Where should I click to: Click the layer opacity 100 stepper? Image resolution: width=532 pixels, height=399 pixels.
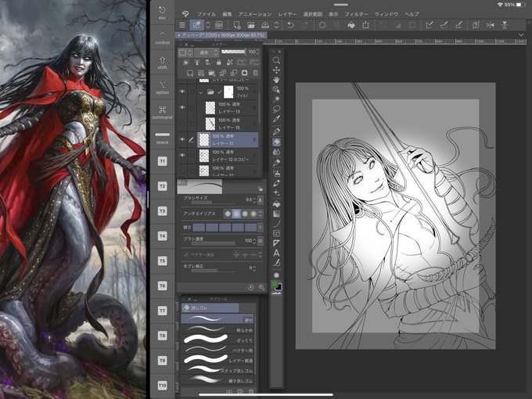[x=258, y=52]
